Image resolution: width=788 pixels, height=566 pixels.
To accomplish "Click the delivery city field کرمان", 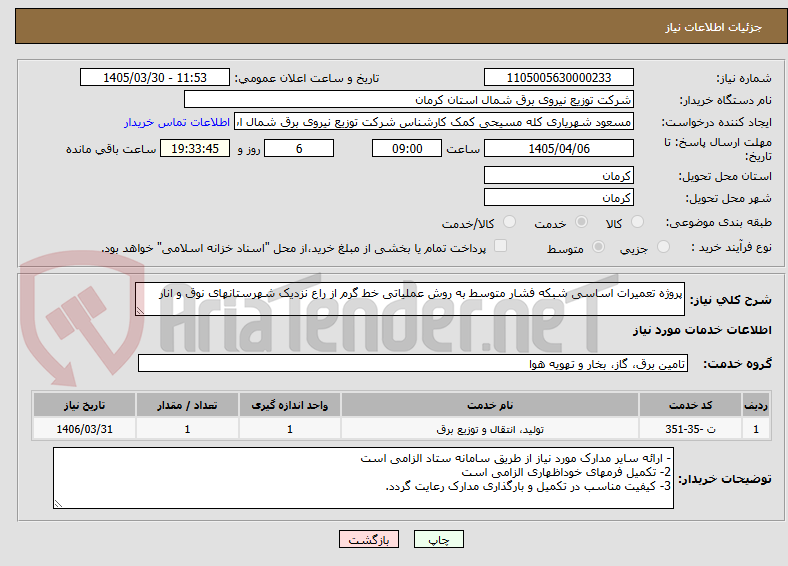I will point(559,198).
